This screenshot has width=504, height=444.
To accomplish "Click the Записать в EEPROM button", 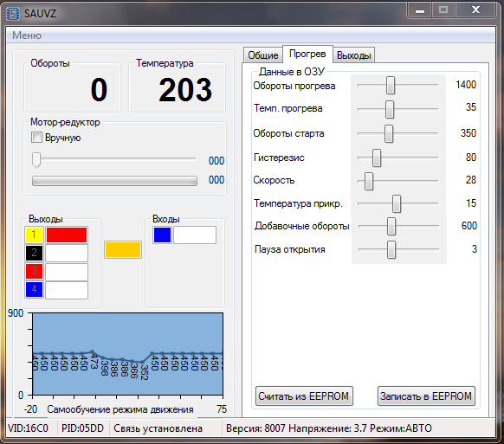I will pyautogui.click(x=426, y=396).
